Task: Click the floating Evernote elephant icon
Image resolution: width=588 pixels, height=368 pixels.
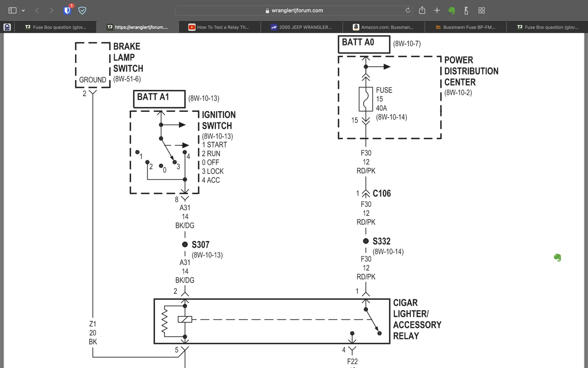Action: point(557,258)
